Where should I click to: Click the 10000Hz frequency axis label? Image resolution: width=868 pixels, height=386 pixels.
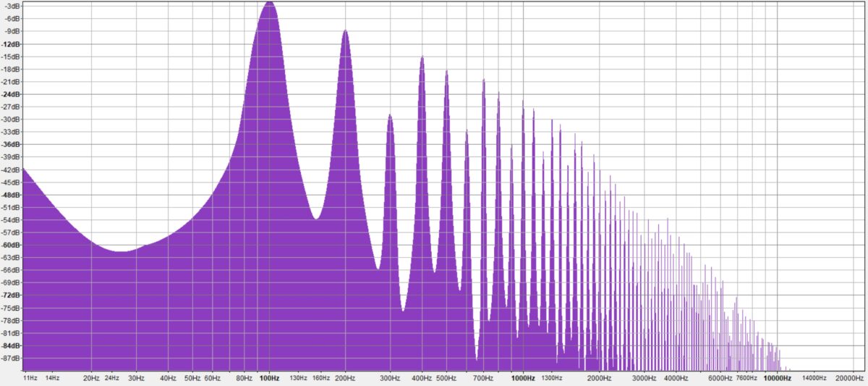tap(776, 378)
